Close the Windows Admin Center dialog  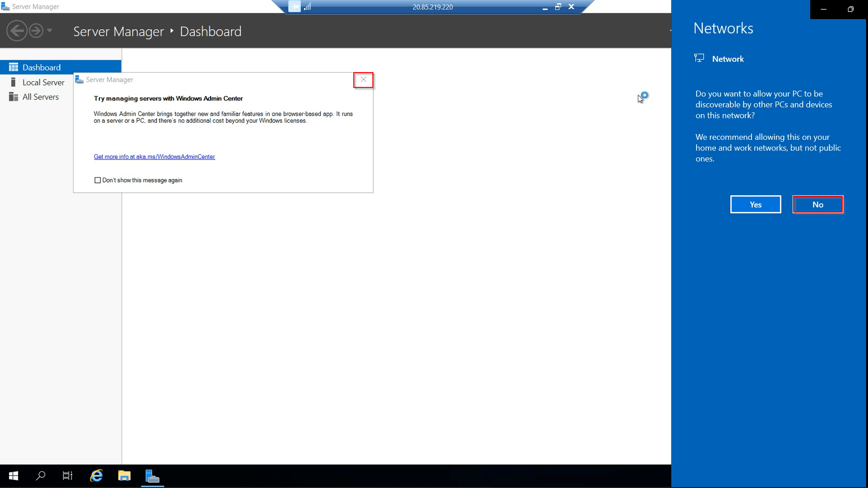tap(363, 80)
